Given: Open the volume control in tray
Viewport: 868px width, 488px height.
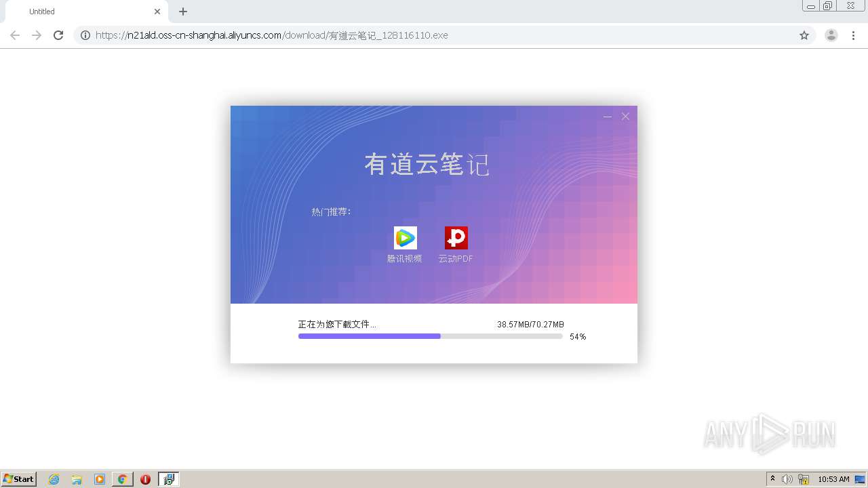Looking at the screenshot, I should pos(787,479).
